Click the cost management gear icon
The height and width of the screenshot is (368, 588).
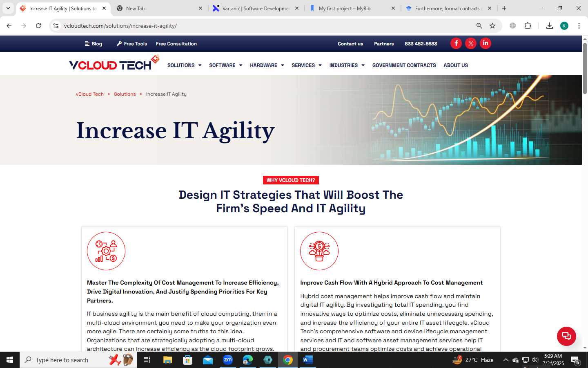(x=106, y=251)
